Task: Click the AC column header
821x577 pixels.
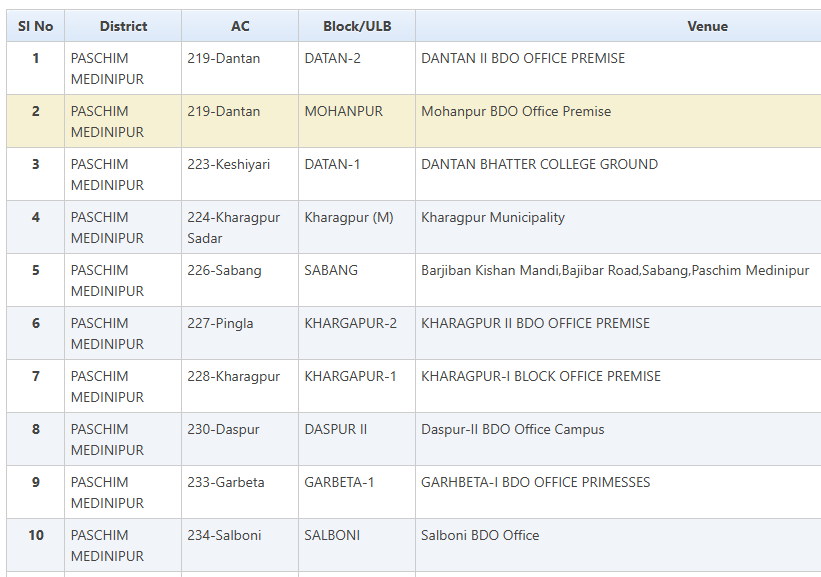Action: pos(240,26)
